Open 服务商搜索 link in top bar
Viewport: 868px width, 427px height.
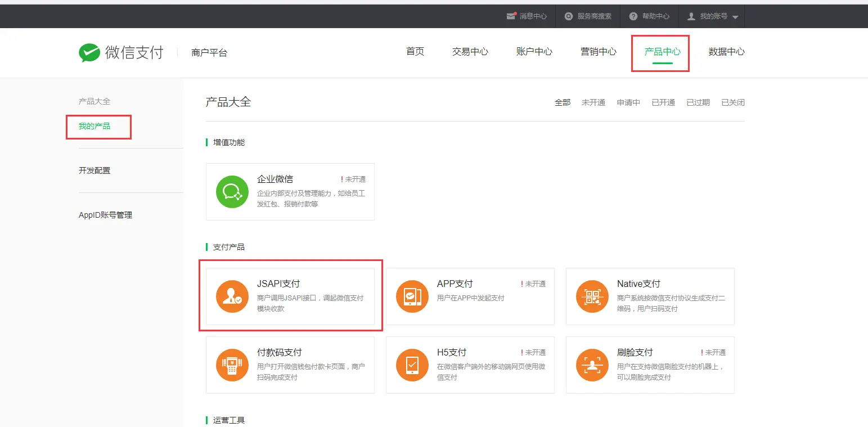click(595, 16)
